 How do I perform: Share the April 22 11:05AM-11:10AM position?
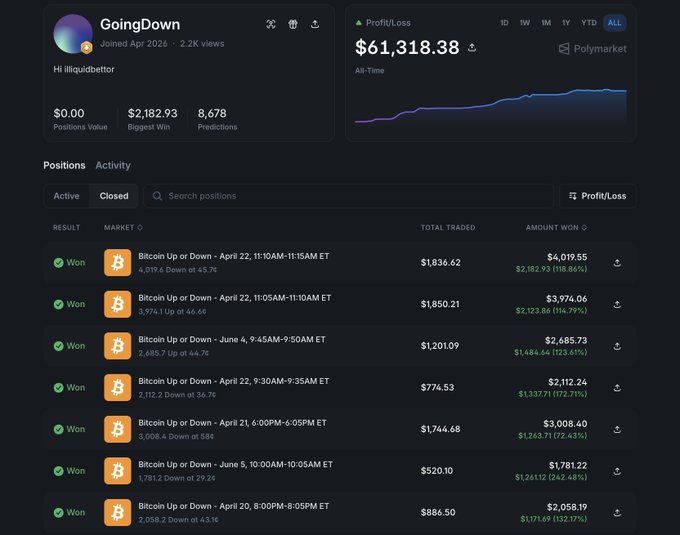pos(617,304)
